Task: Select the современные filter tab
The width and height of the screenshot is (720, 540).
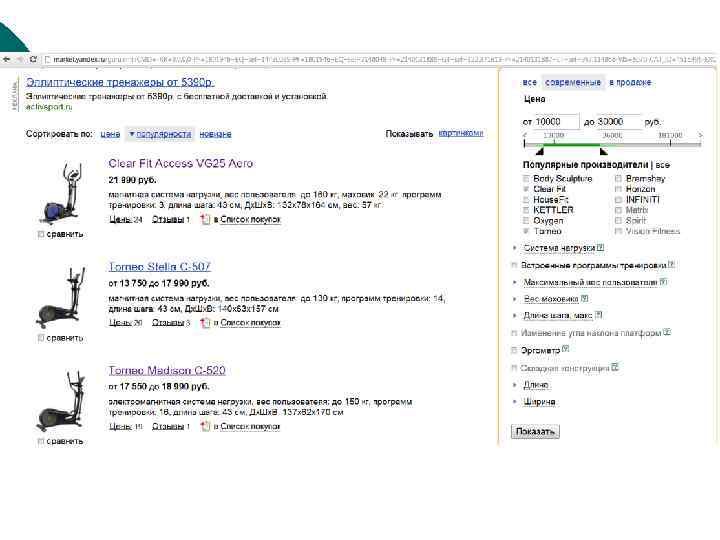Action: (x=573, y=82)
